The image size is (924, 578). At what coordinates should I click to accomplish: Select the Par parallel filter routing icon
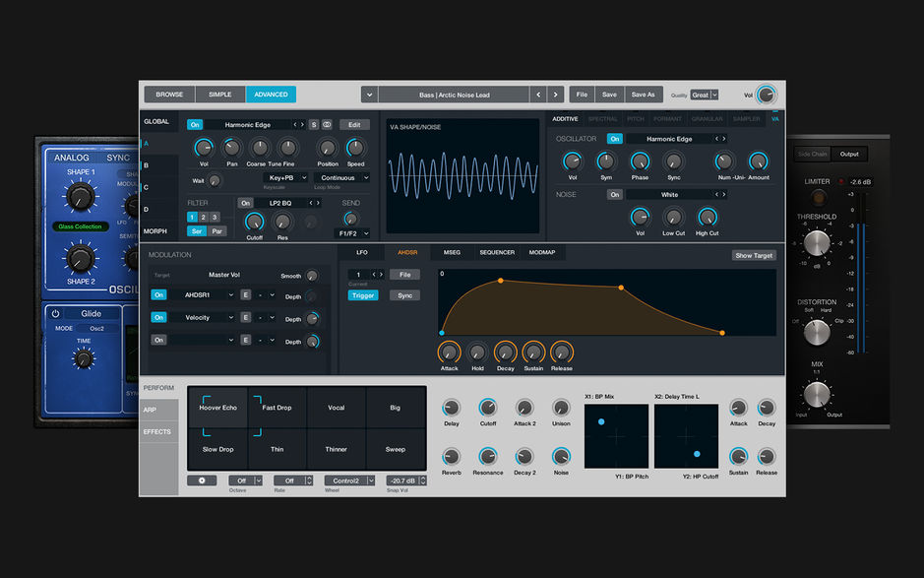coord(218,231)
